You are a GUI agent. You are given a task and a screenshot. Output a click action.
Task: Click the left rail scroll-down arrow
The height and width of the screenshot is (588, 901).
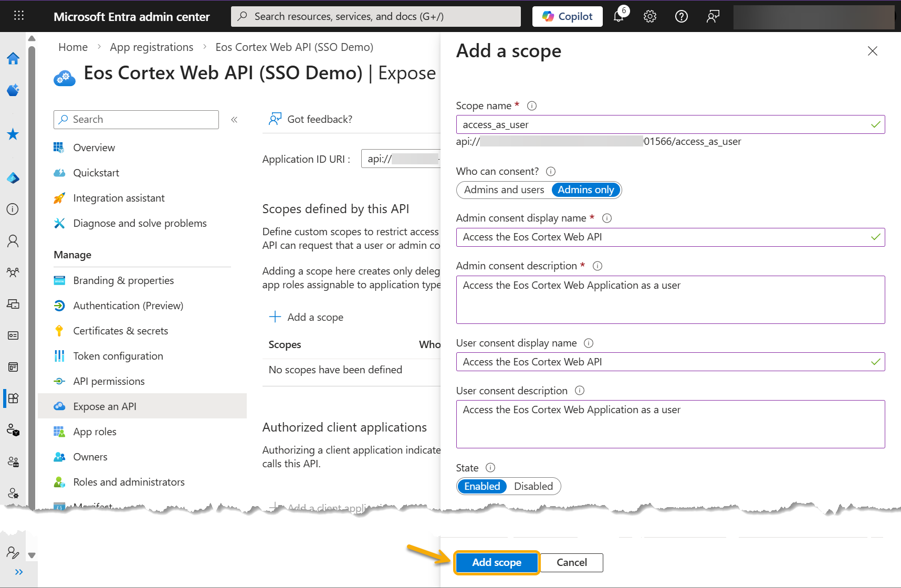pos(32,555)
